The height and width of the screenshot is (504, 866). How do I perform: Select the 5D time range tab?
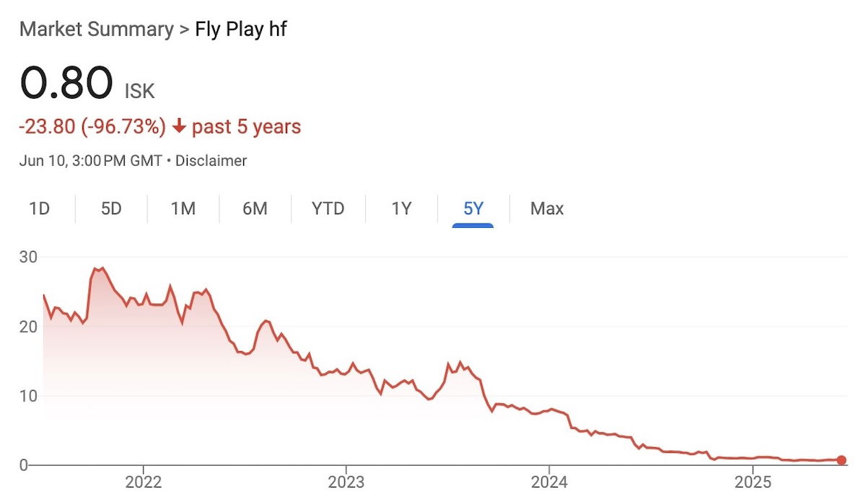pos(111,209)
